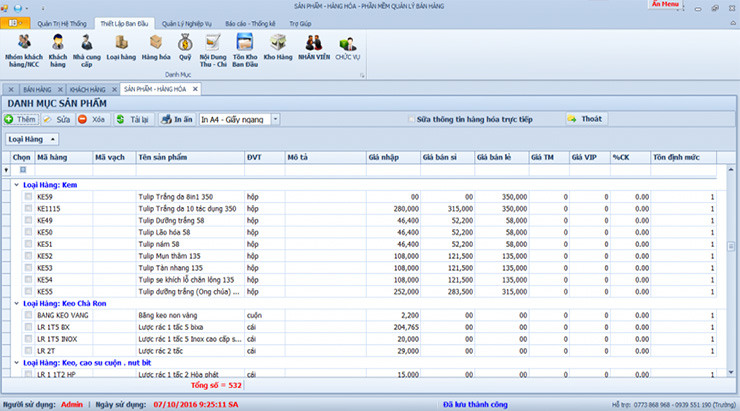Click the Ẩn Menu label
This screenshot has width=740, height=411.
pos(665,4)
